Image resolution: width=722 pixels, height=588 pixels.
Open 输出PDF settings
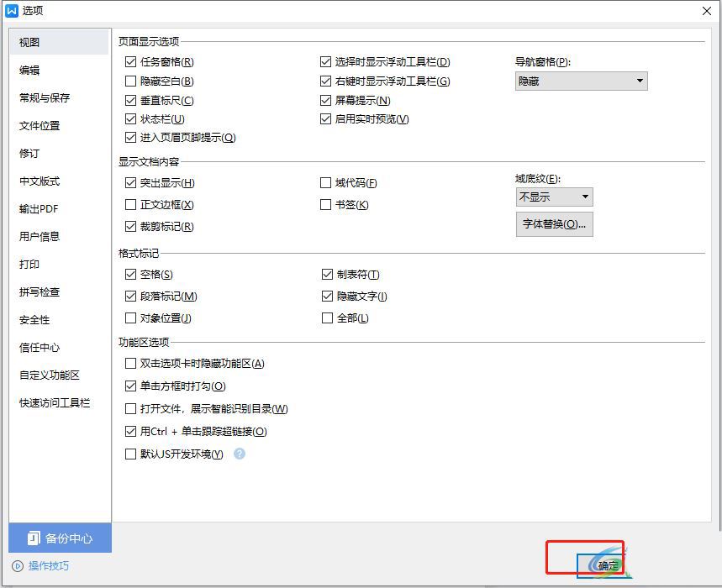point(59,209)
